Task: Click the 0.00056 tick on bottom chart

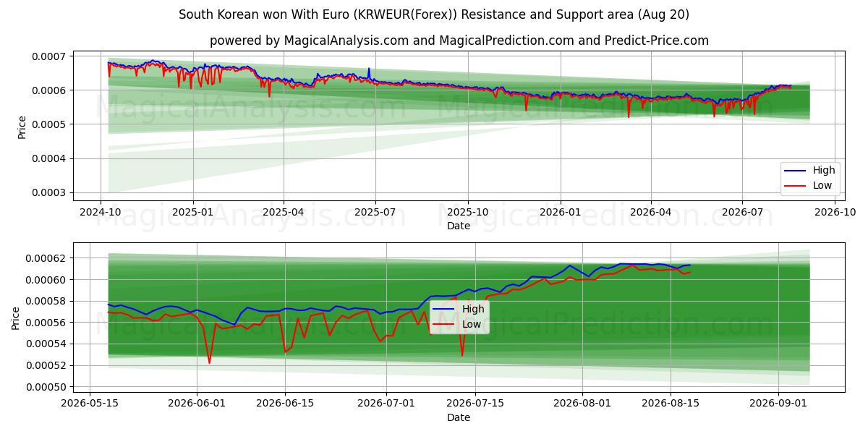Action: click(x=46, y=323)
